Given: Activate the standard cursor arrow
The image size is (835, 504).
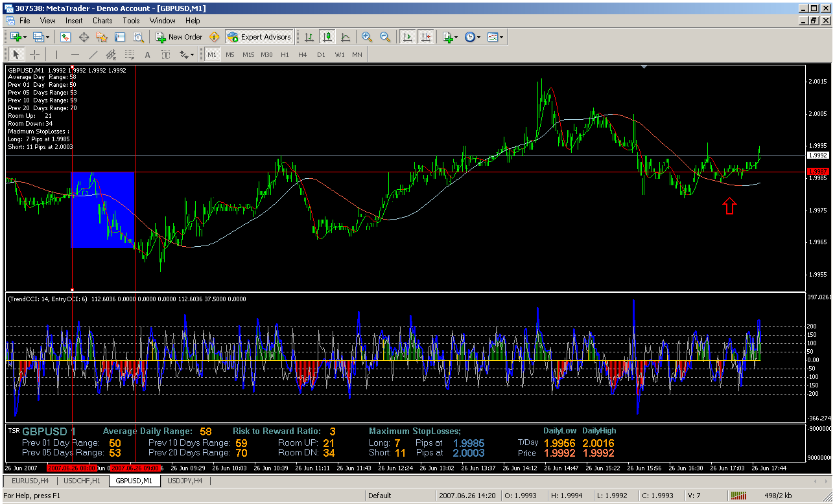Looking at the screenshot, I should coord(16,55).
